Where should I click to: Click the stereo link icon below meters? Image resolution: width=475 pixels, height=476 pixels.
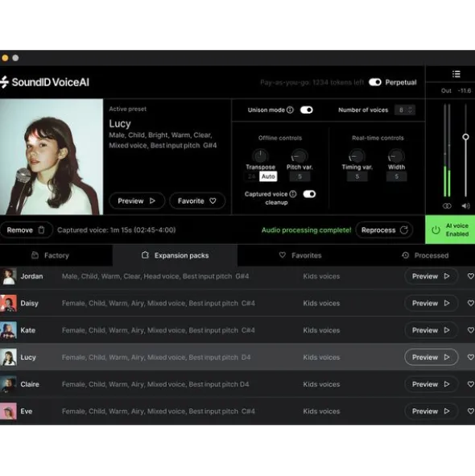[447, 206]
